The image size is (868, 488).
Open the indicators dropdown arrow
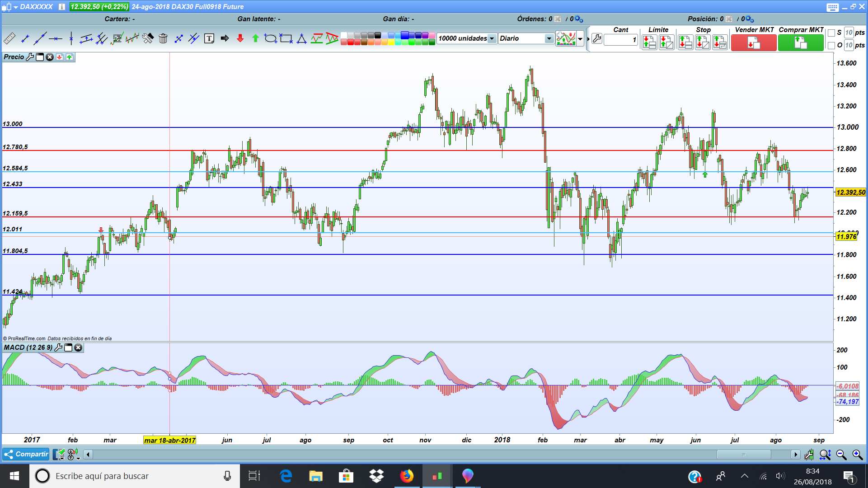tap(580, 39)
